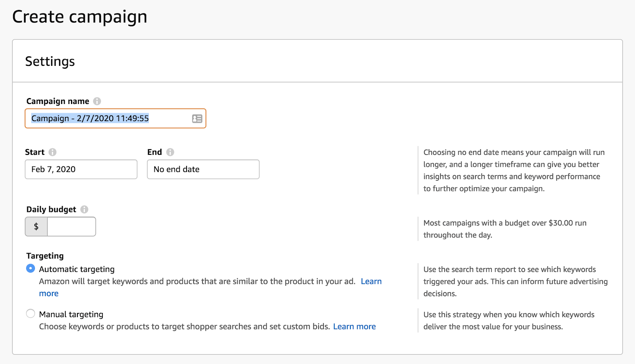The image size is (635, 364).
Task: Click the Automatic targeting label text
Action: coord(77,269)
